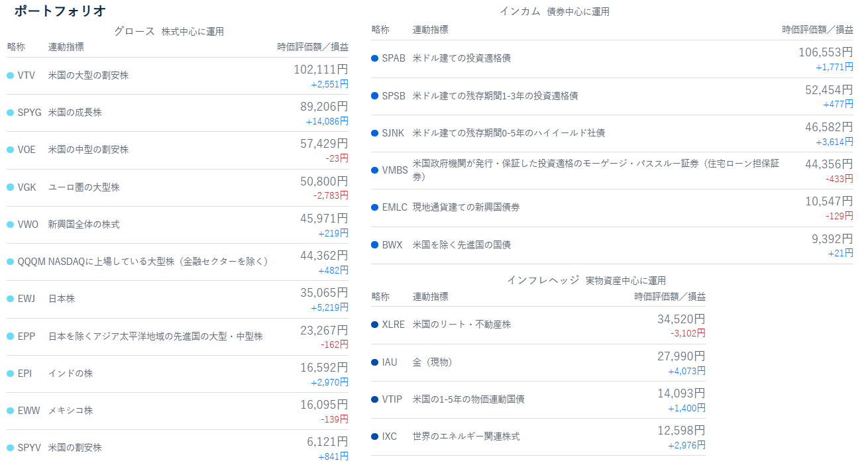This screenshot has height=465, width=868.
Task: Click the dot beside QQQM
Action: point(10,262)
